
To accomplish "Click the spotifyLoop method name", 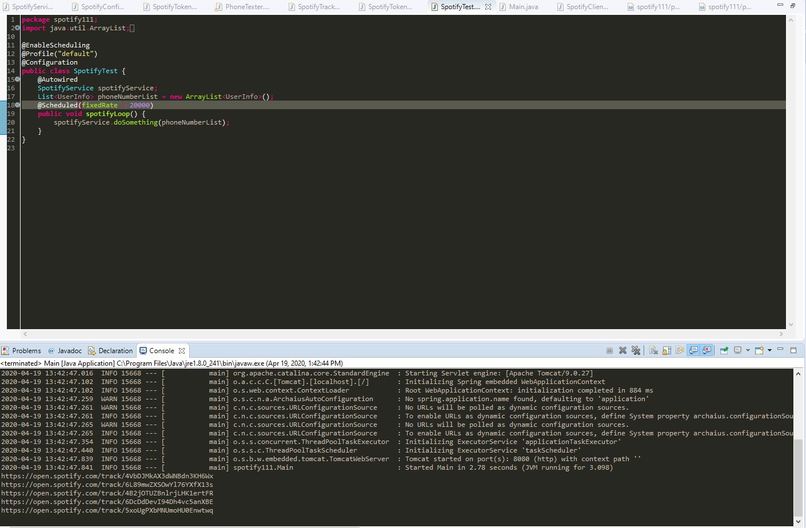I will [108, 114].
